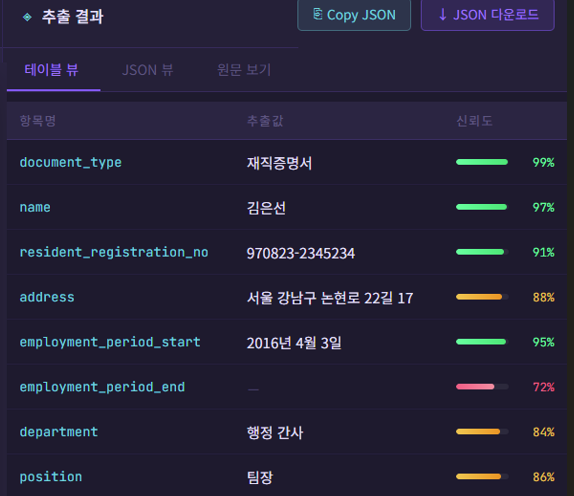The width and height of the screenshot is (574, 496).
Task: Click the 88% confidence bar for address
Action: [x=482, y=297]
